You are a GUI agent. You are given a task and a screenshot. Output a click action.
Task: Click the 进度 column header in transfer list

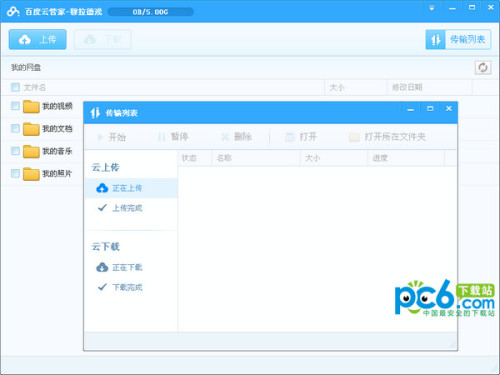point(406,158)
